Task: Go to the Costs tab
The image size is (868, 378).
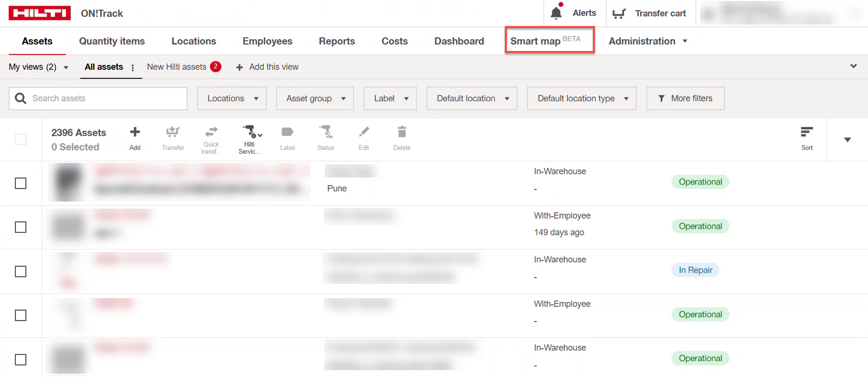Action: 394,41
